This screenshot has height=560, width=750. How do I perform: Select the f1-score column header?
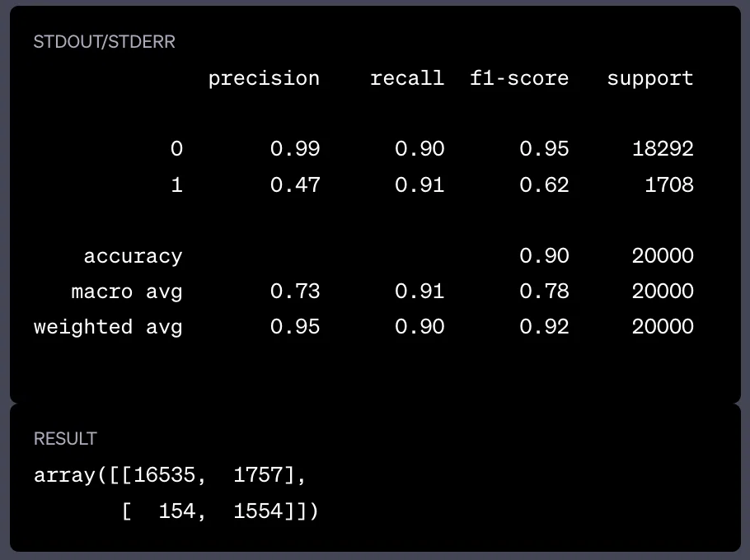[x=519, y=78]
